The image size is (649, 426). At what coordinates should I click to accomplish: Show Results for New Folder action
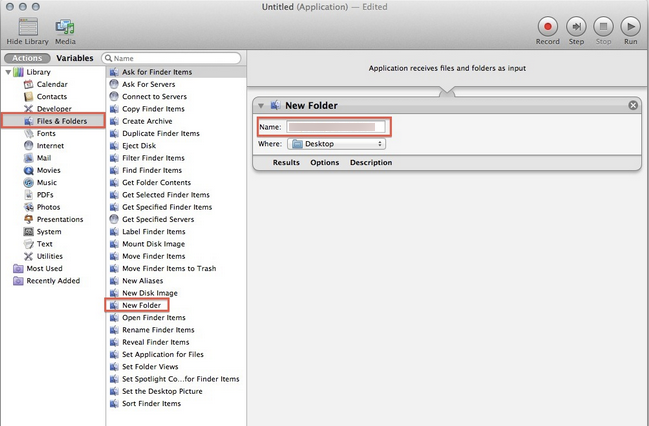click(286, 163)
